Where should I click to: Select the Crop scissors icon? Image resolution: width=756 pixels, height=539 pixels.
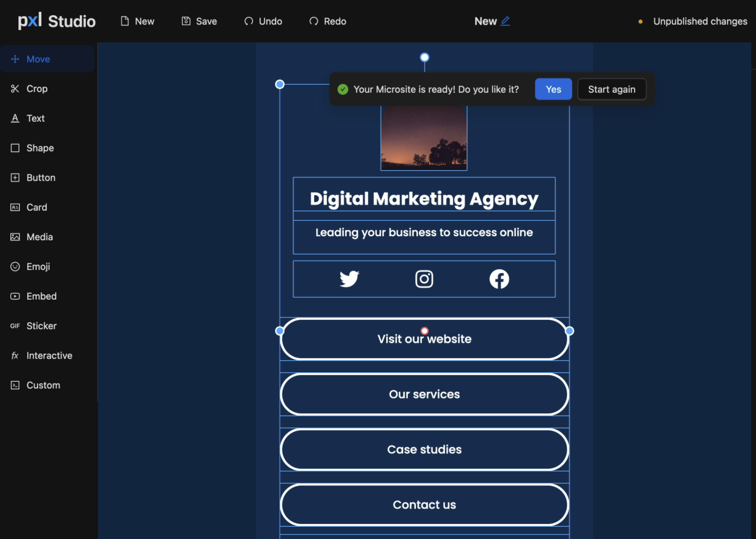click(15, 89)
